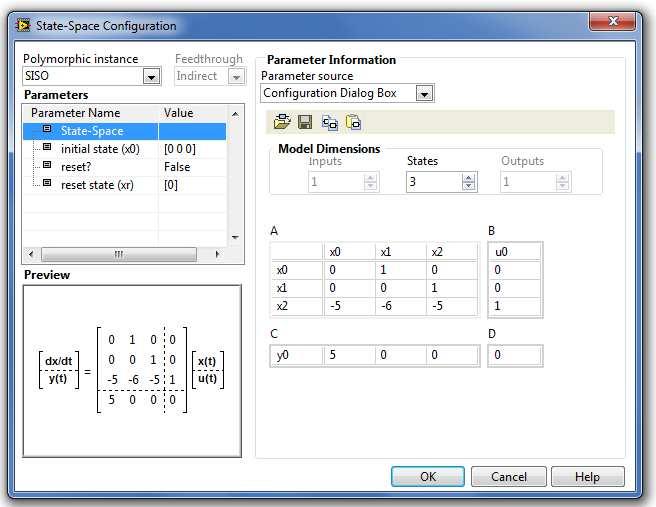Image resolution: width=656 pixels, height=507 pixels.
Task: Click the States value field
Action: click(x=434, y=182)
